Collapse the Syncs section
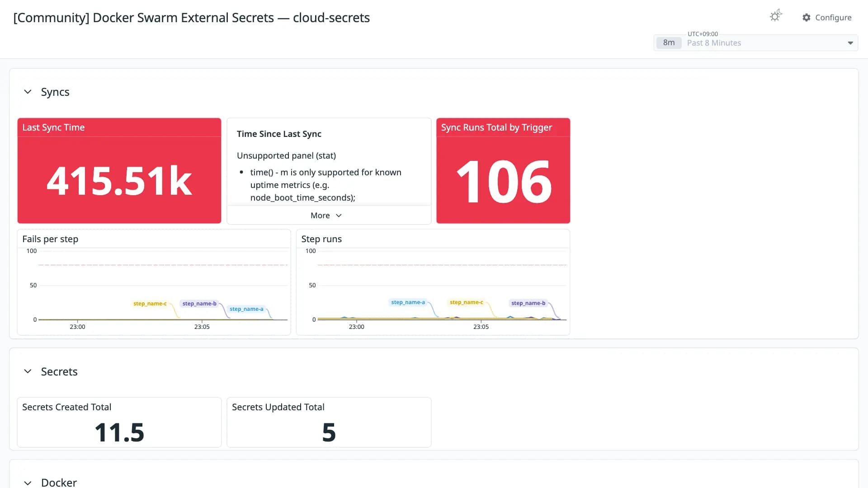Screen dimensions: 868x488 tap(28, 92)
